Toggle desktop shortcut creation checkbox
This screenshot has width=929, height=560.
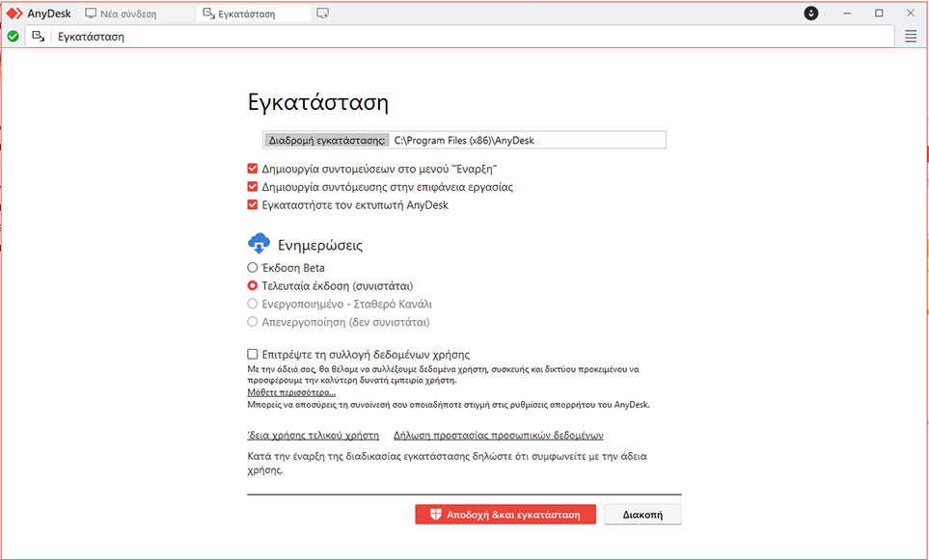pos(253,187)
